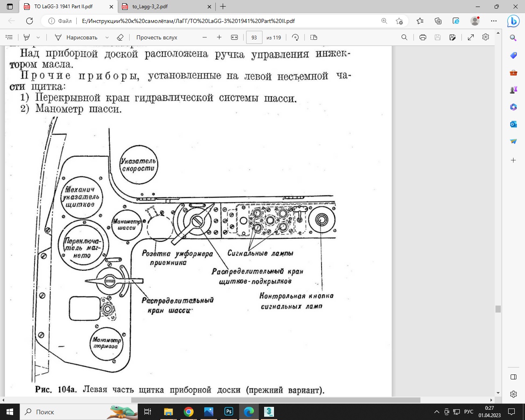Expand the highlighter options dropdown
The height and width of the screenshot is (420, 525).
coord(38,37)
